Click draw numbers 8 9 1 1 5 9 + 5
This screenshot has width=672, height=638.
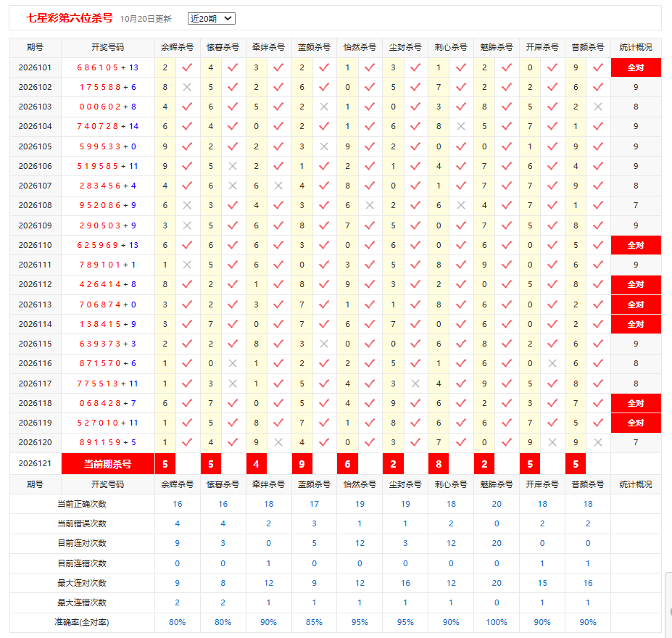[x=107, y=442]
